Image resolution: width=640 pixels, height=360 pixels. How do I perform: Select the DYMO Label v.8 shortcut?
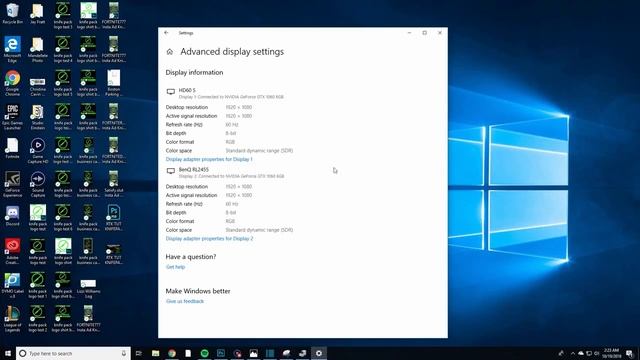point(12,285)
